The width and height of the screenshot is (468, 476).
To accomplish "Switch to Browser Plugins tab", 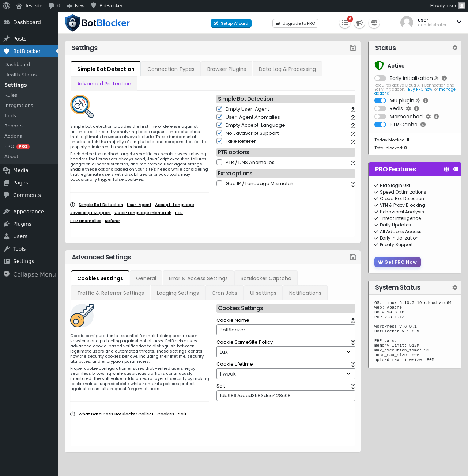I will pos(227,69).
